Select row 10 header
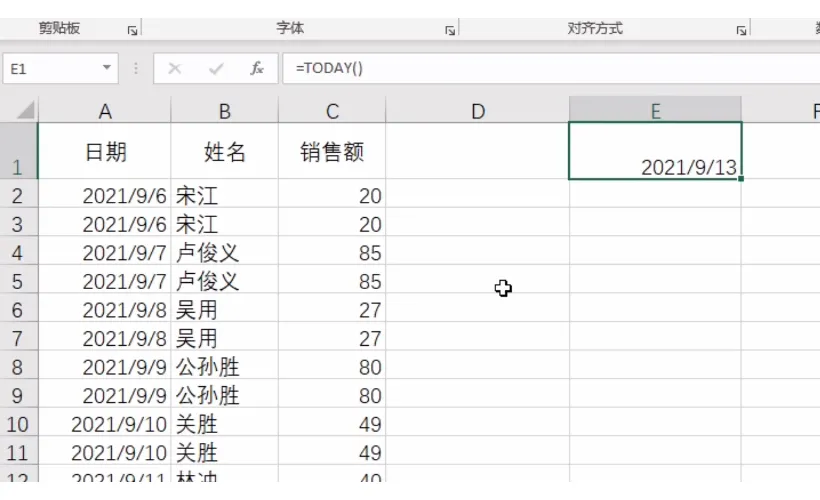The image size is (820, 500). pyautogui.click(x=17, y=425)
